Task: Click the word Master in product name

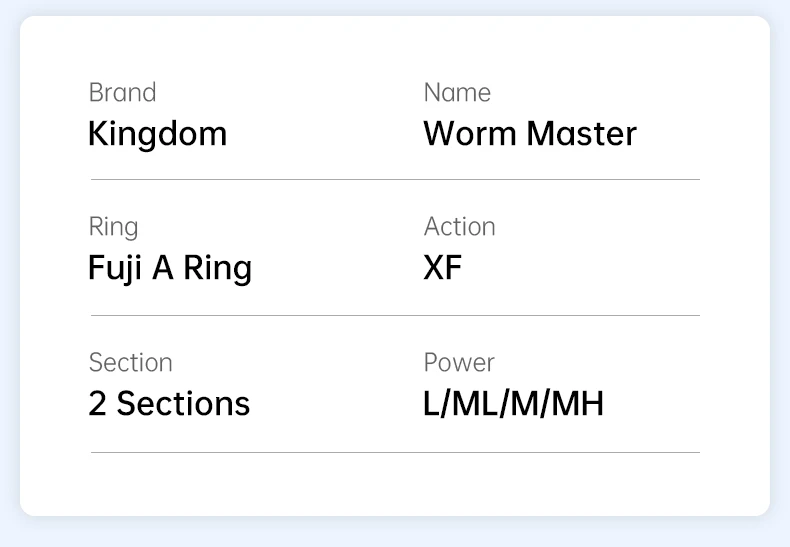Action: (582, 134)
